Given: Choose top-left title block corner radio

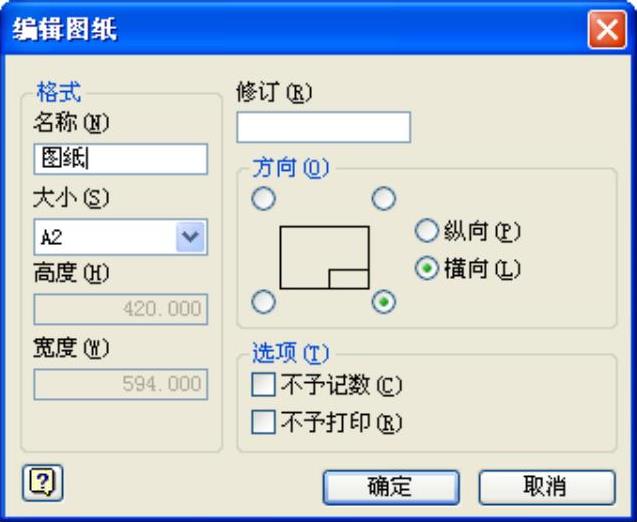Looking at the screenshot, I should [264, 199].
